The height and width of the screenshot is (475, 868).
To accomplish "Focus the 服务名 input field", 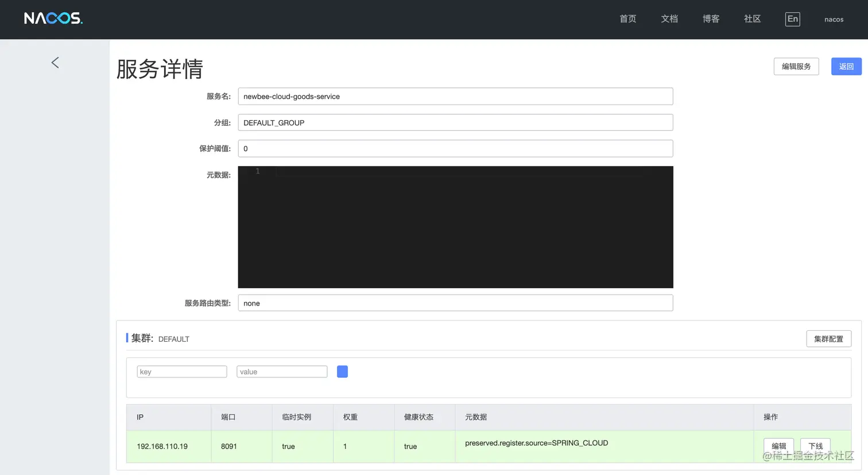I will (x=455, y=96).
